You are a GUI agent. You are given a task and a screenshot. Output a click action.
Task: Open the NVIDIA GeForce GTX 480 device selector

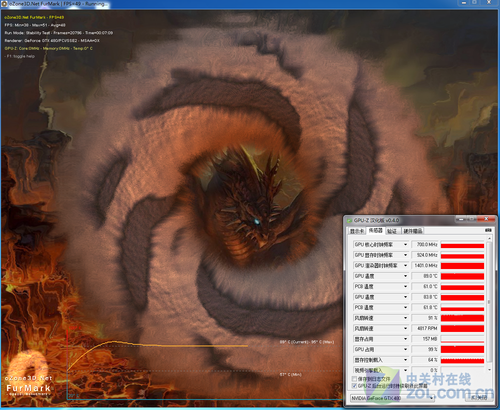click(393, 398)
